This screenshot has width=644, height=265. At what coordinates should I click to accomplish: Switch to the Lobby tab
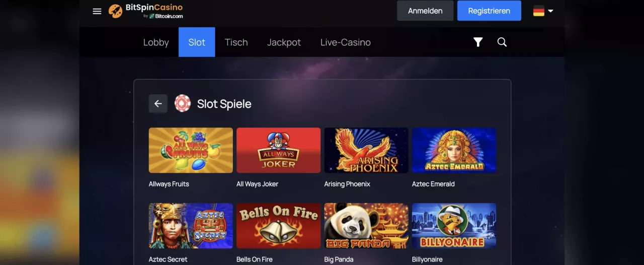click(x=156, y=42)
